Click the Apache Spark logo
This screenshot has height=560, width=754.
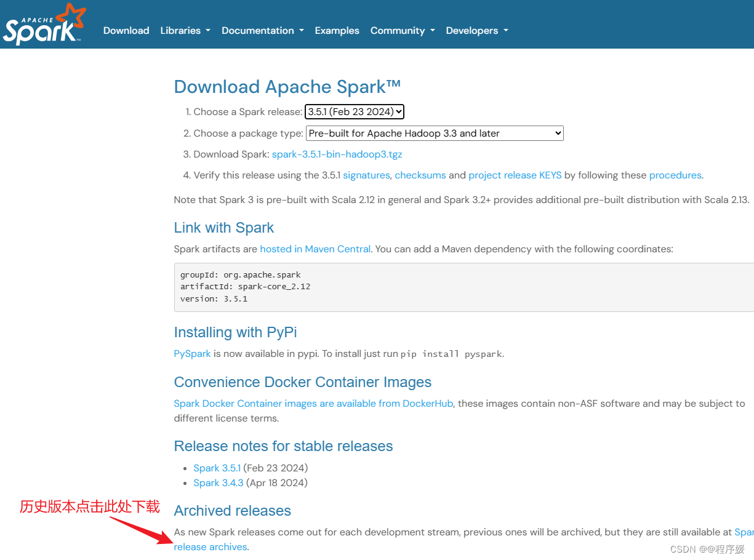pos(43,24)
